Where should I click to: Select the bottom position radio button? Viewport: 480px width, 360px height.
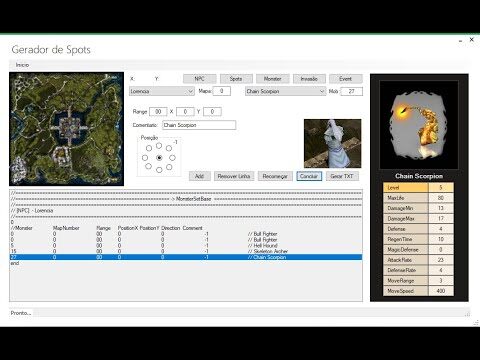click(159, 170)
